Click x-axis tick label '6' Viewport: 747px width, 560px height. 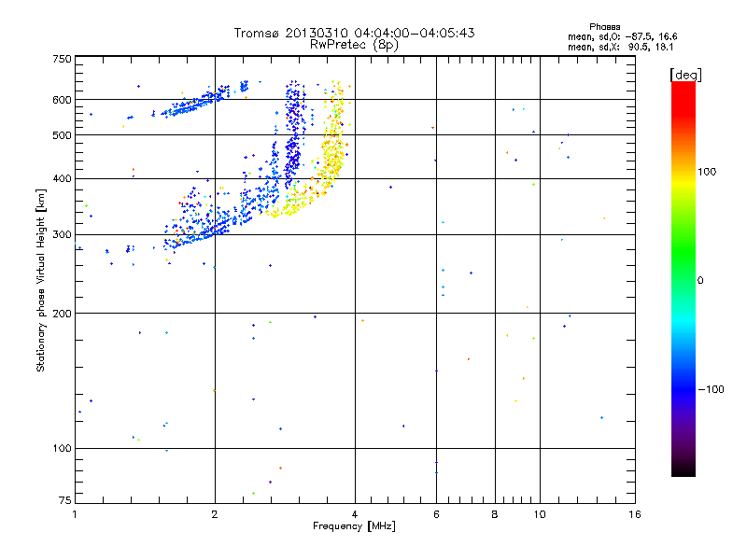point(436,514)
